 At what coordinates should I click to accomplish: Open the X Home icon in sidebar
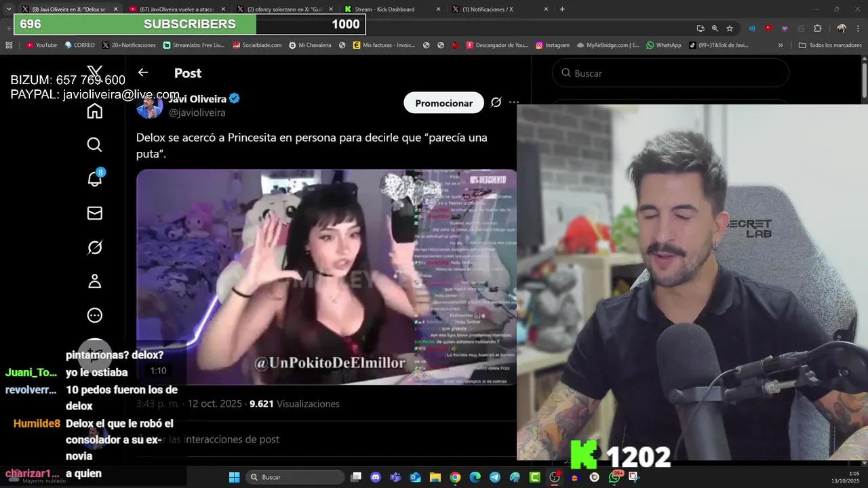click(x=95, y=111)
